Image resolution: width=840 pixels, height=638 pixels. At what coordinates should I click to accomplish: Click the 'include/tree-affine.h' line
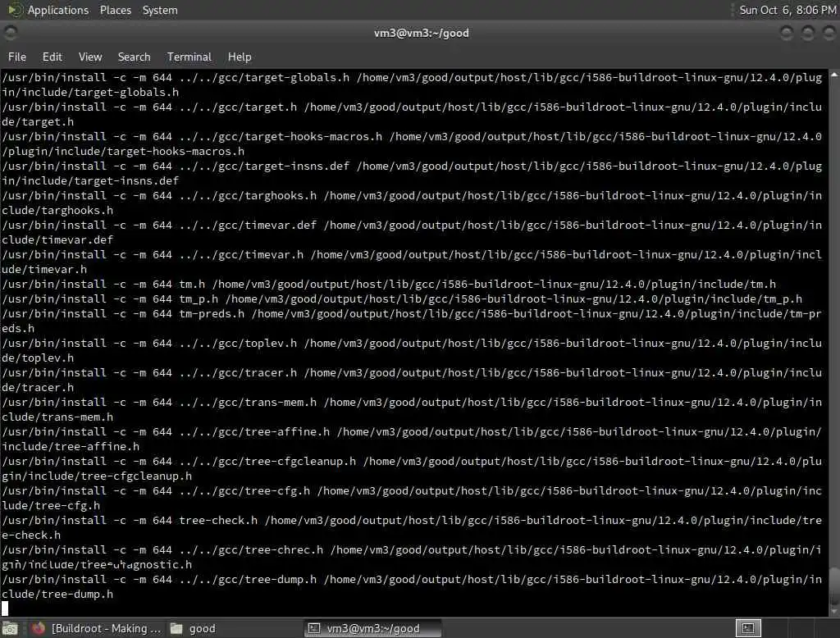point(71,446)
